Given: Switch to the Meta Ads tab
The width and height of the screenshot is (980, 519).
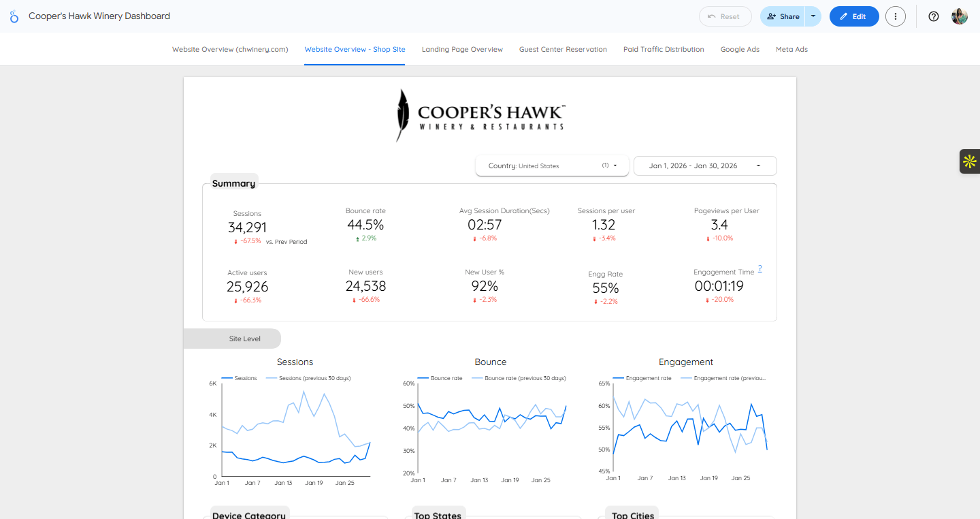Looking at the screenshot, I should 791,49.
